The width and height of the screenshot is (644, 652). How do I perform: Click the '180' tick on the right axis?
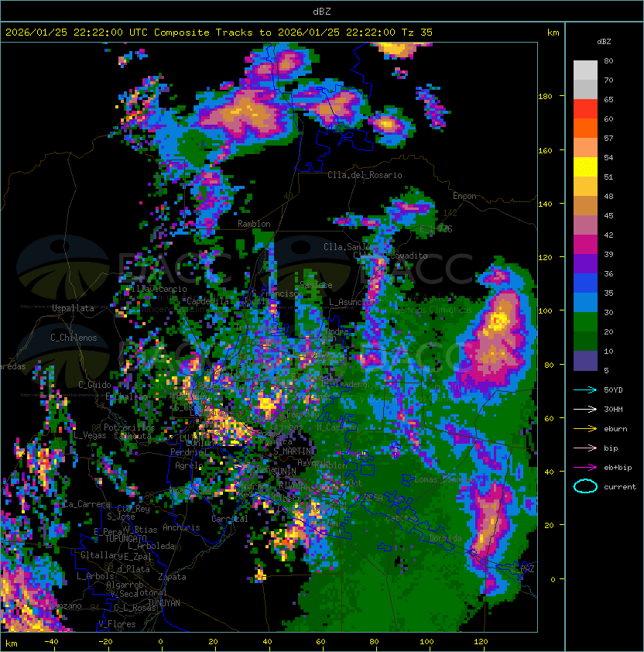pos(545,97)
